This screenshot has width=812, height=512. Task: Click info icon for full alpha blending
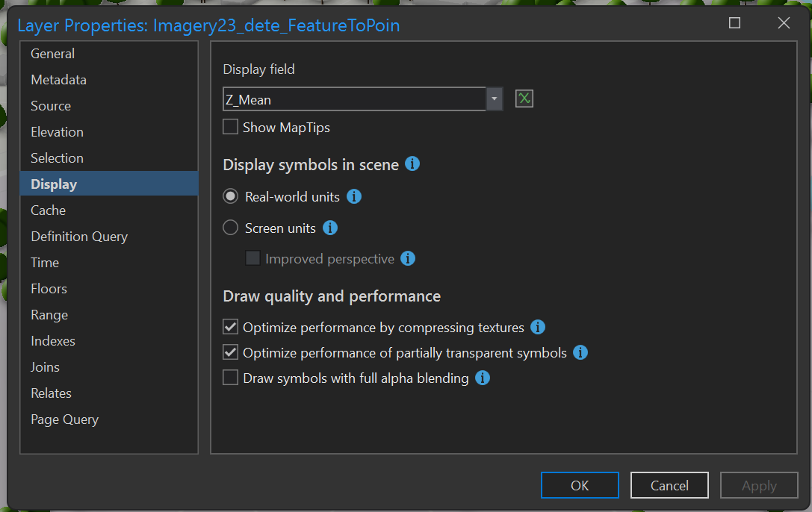coord(483,378)
